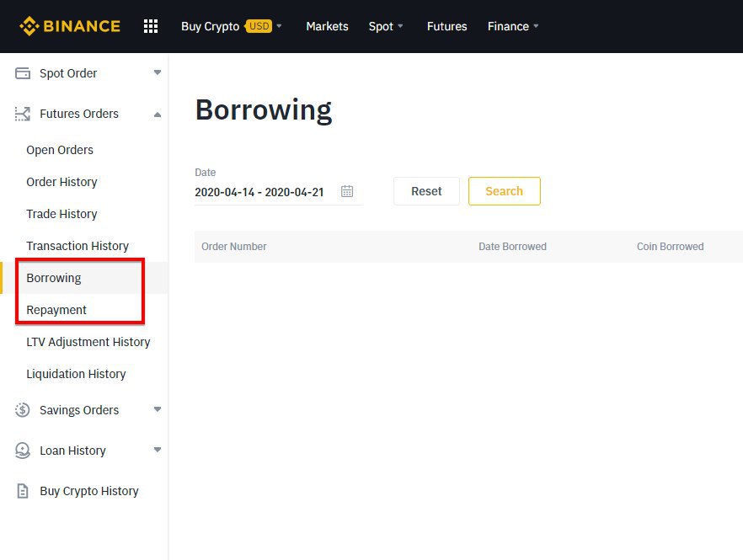Screen dimensions: 743x560
Task: Select Buy Crypto in the top navigation
Action: (x=210, y=27)
